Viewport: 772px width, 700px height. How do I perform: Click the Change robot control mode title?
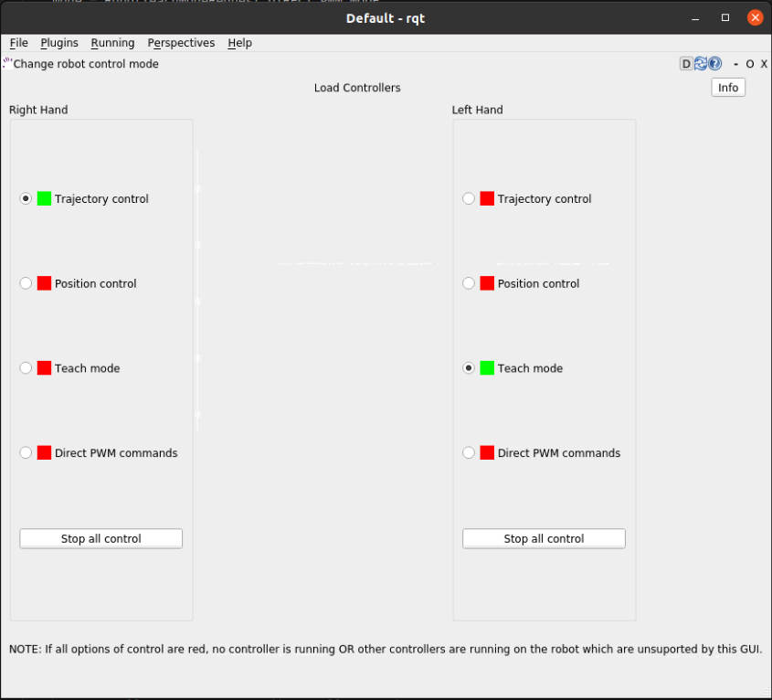coord(86,64)
